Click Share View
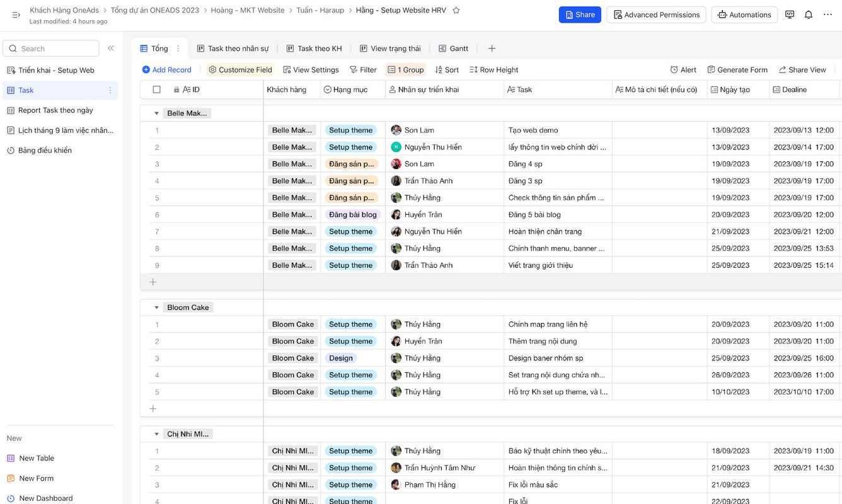The image size is (842, 504). (802, 70)
